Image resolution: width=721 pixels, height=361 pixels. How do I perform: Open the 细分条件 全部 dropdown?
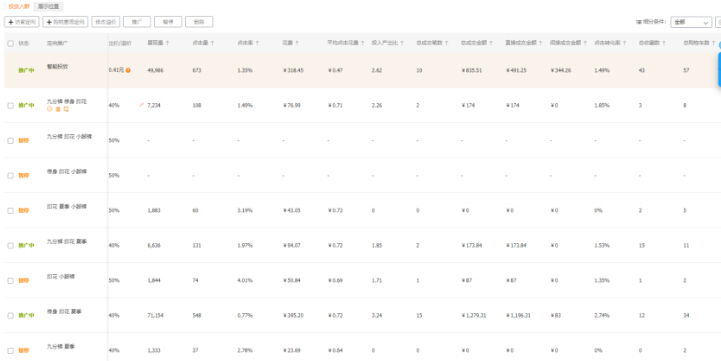click(691, 22)
